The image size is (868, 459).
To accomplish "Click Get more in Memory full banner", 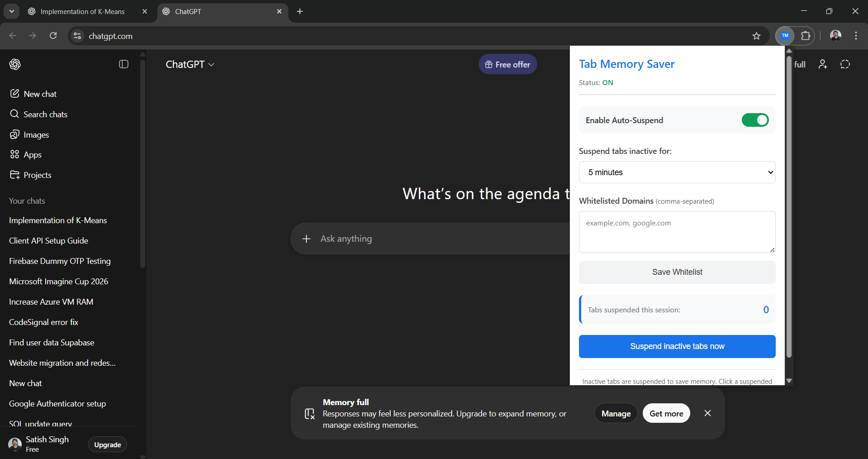I will (666, 413).
